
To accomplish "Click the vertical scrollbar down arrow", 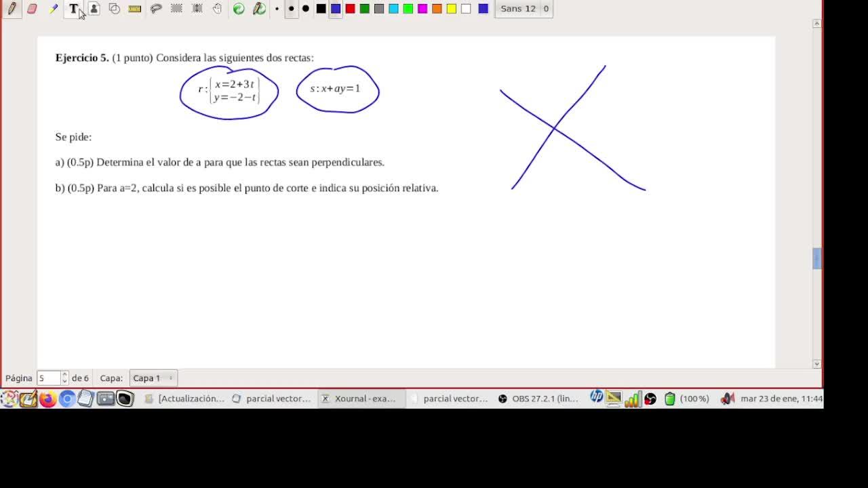I will pyautogui.click(x=816, y=364).
